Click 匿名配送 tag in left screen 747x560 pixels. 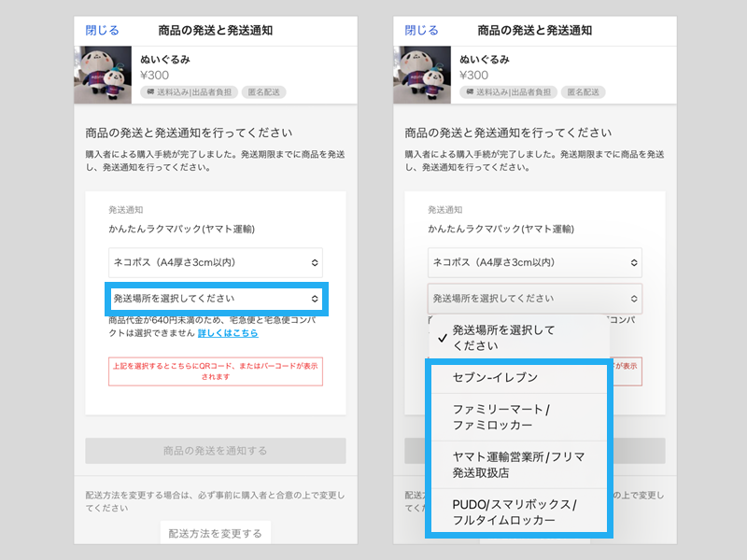[264, 91]
